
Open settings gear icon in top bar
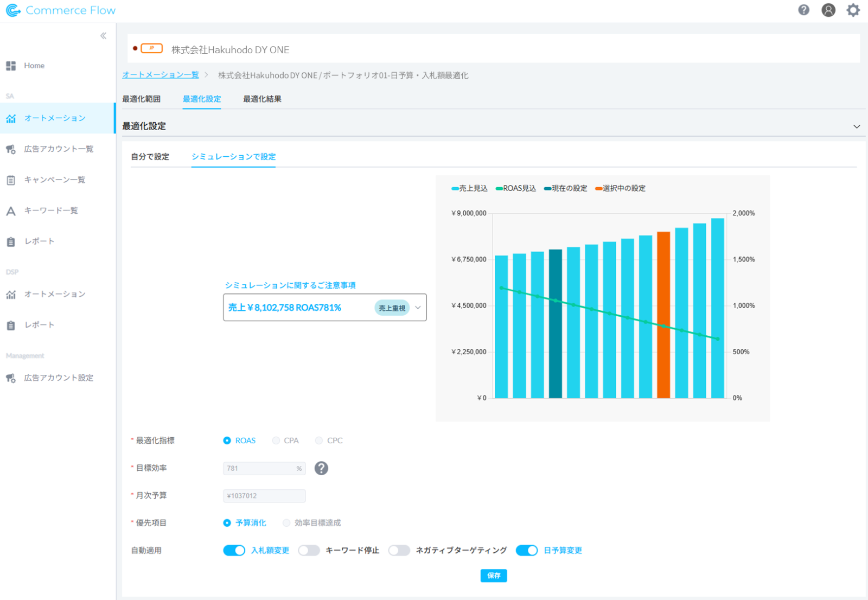point(853,10)
